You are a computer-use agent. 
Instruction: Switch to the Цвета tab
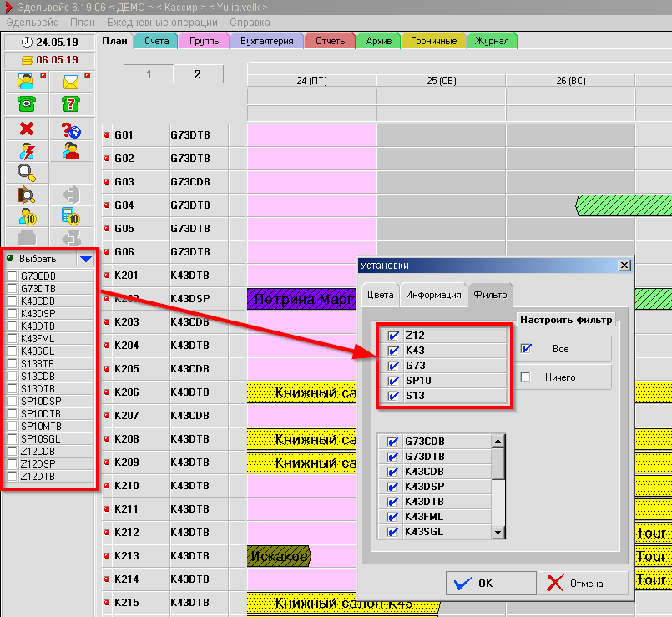tap(380, 295)
